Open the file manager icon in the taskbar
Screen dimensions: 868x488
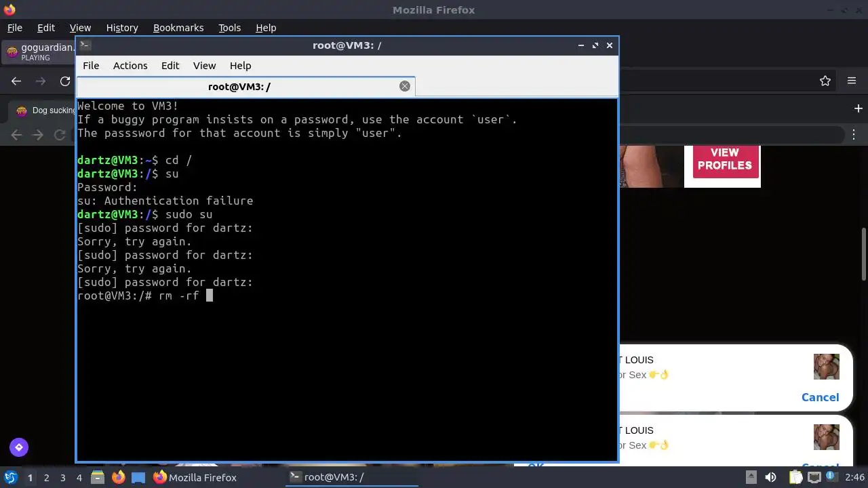97,477
